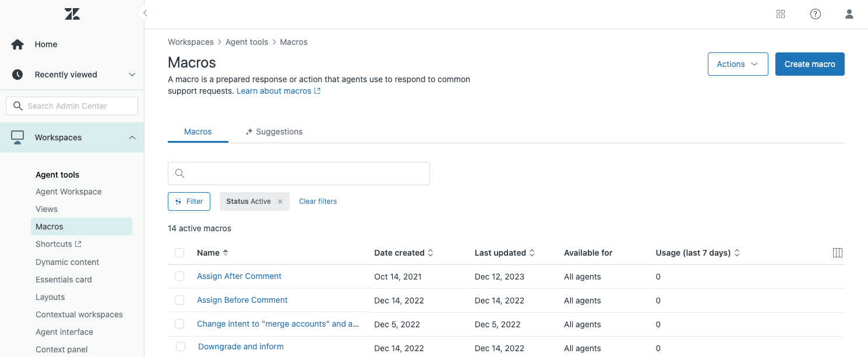Select the checkbox for Assign After Comment
Image resolution: width=868 pixels, height=357 pixels.
pyautogui.click(x=179, y=276)
